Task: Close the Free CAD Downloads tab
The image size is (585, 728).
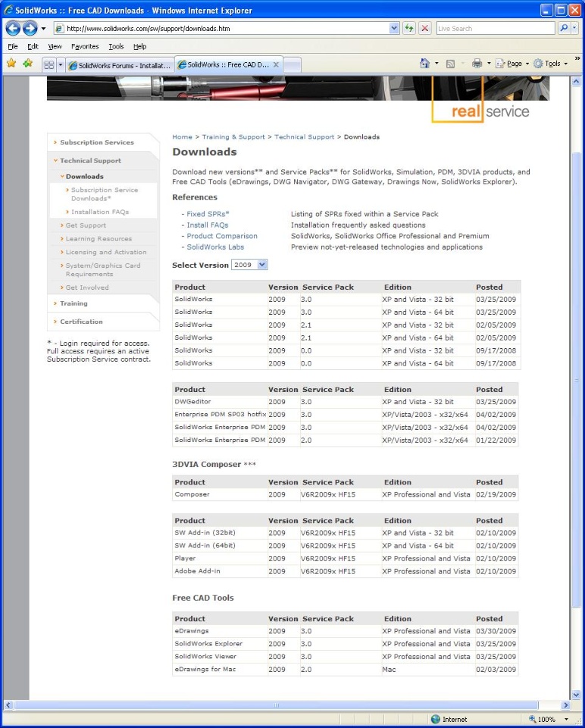Action: tap(276, 64)
